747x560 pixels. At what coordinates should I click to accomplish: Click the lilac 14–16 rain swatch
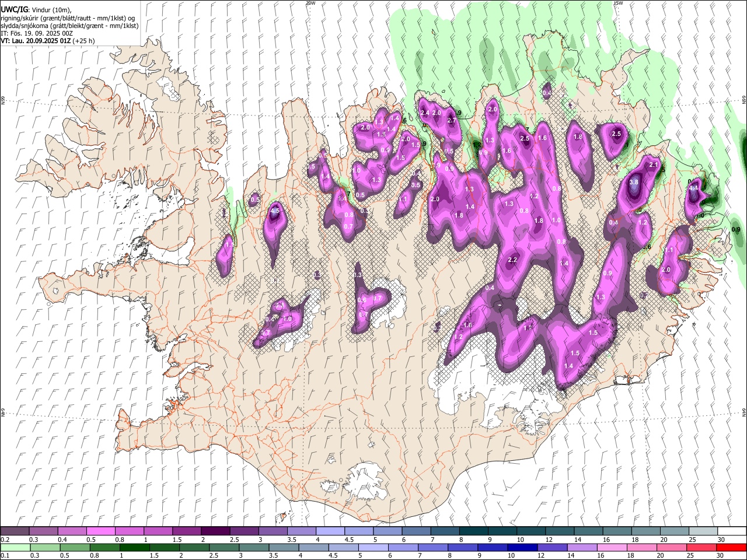coord(581,547)
